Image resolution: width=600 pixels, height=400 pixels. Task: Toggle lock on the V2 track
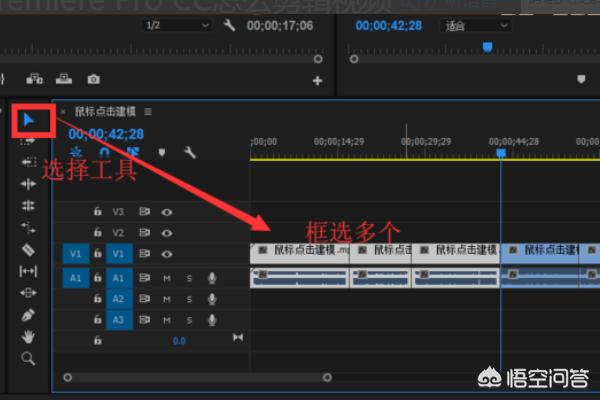click(97, 232)
